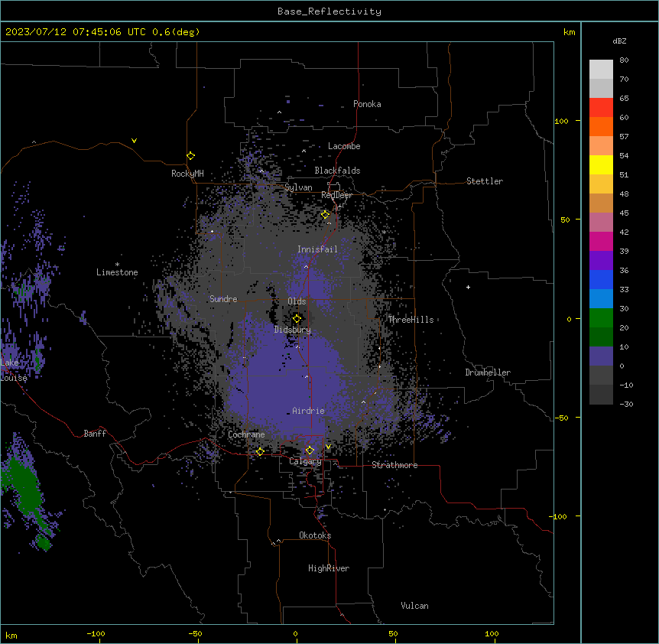Select the yellow diamond marker above Didsbury
Screen dimensions: 659x644
point(297,319)
